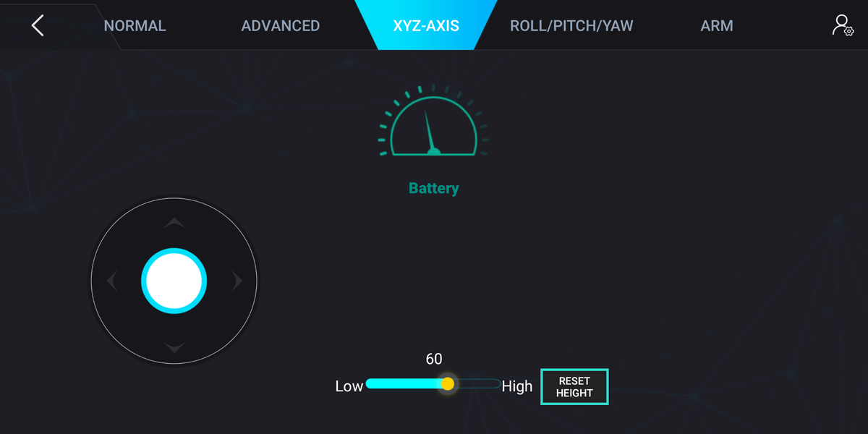Image resolution: width=868 pixels, height=434 pixels.
Task: Switch to the ADVANCED tab
Action: tap(280, 26)
